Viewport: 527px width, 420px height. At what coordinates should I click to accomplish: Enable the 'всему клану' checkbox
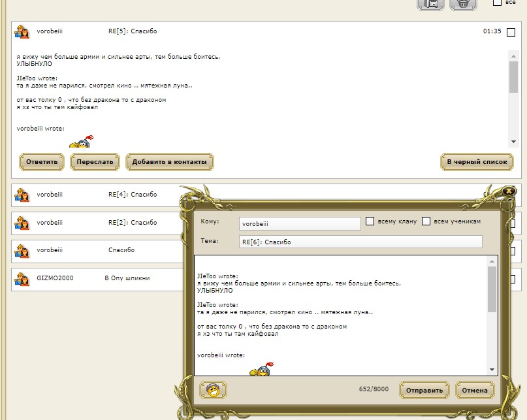pyautogui.click(x=370, y=221)
